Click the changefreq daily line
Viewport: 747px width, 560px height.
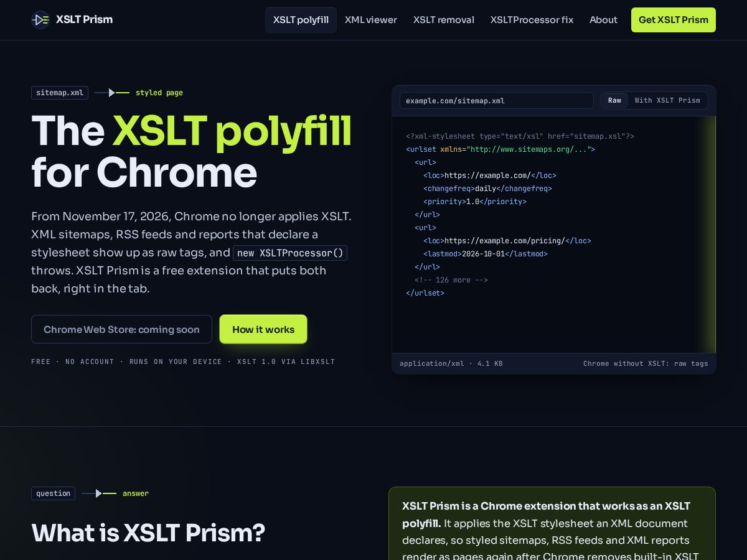pos(487,189)
